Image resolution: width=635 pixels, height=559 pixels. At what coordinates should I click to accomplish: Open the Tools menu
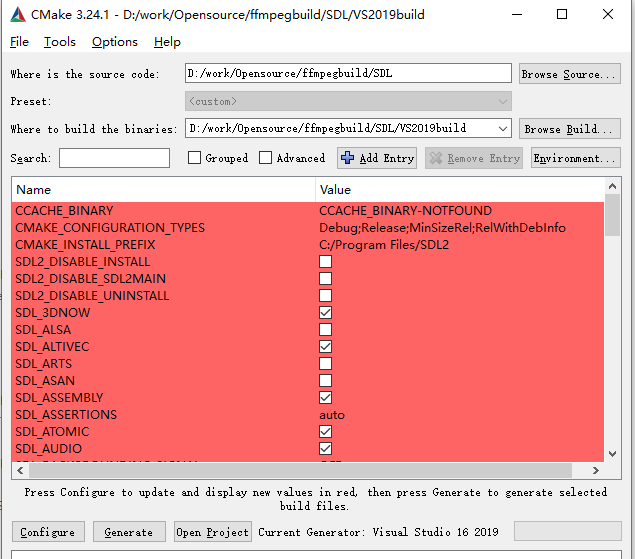[x=60, y=42]
